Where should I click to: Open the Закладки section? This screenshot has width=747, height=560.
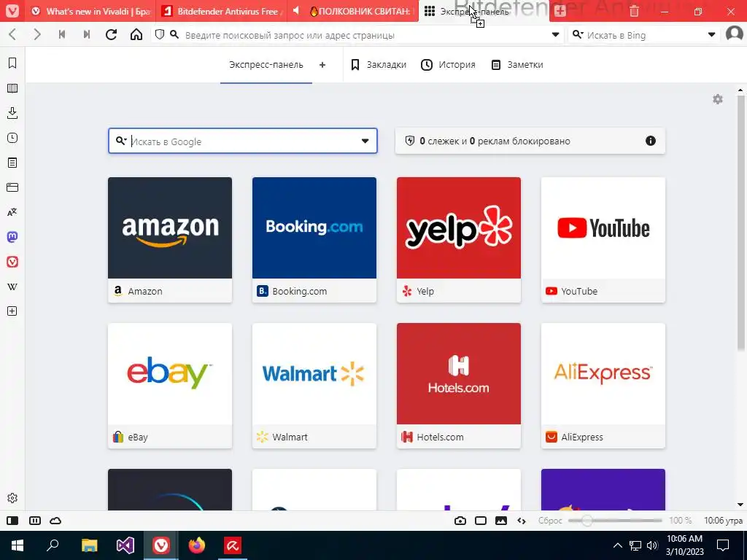point(379,65)
